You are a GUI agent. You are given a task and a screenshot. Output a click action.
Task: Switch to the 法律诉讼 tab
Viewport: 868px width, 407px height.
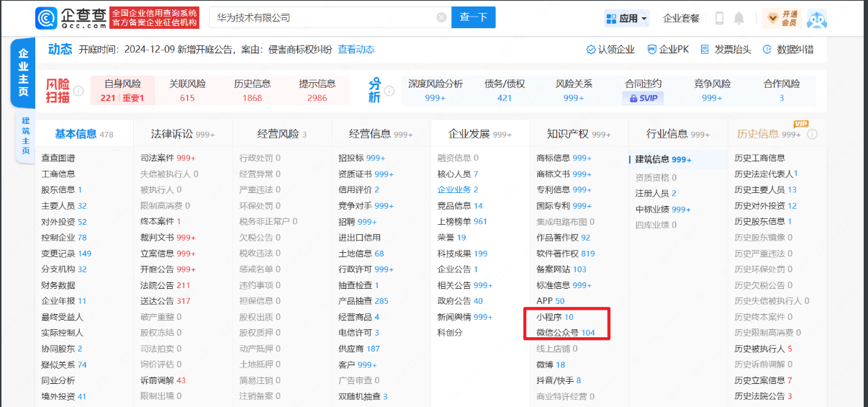pyautogui.click(x=183, y=134)
